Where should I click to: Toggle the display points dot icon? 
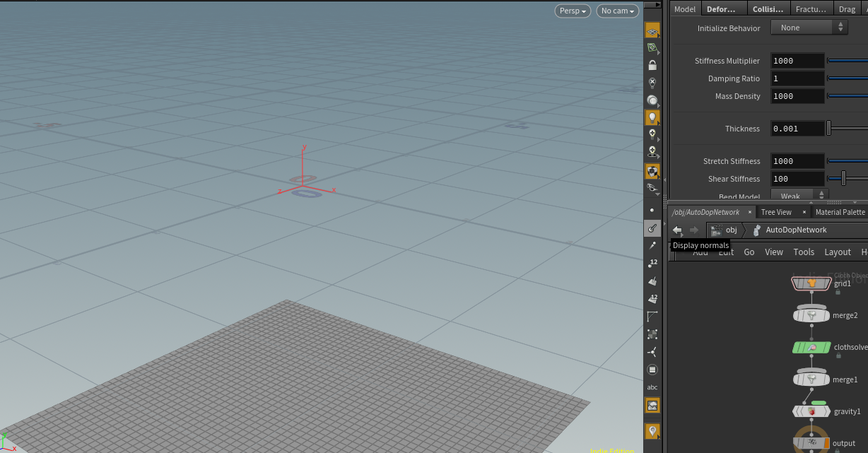(x=652, y=211)
